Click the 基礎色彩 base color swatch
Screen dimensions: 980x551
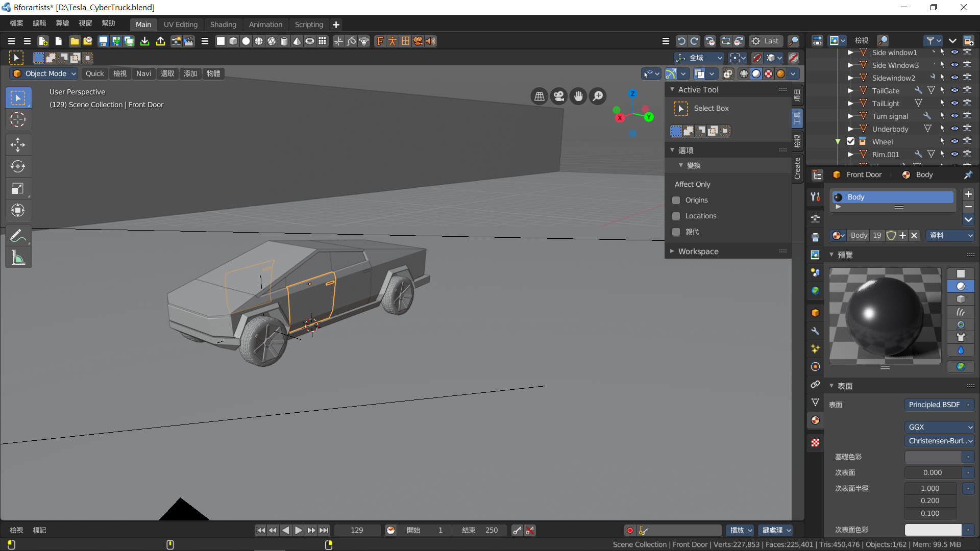pos(933,457)
